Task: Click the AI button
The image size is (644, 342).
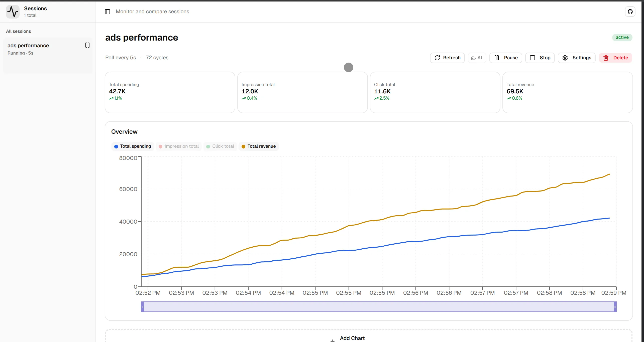Action: 477,58
